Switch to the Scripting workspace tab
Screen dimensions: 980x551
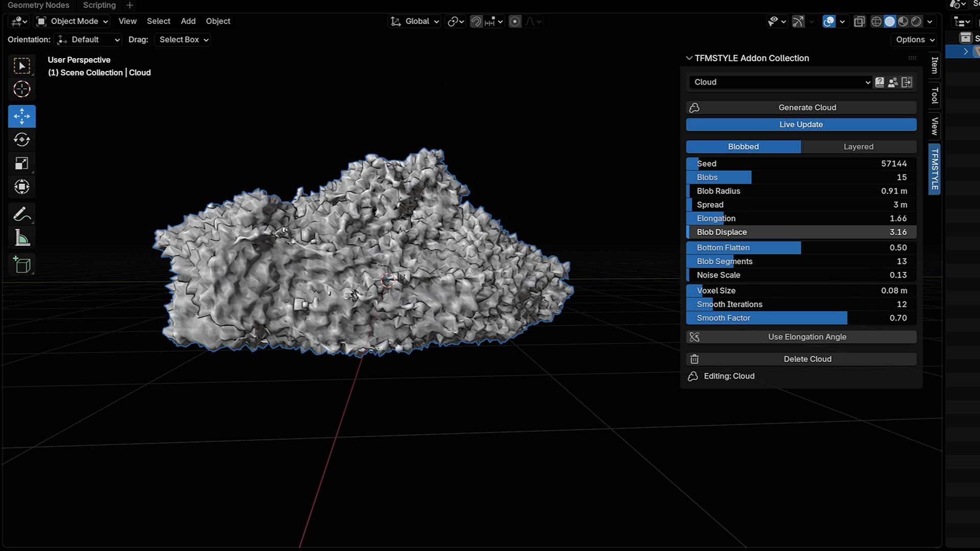click(99, 5)
